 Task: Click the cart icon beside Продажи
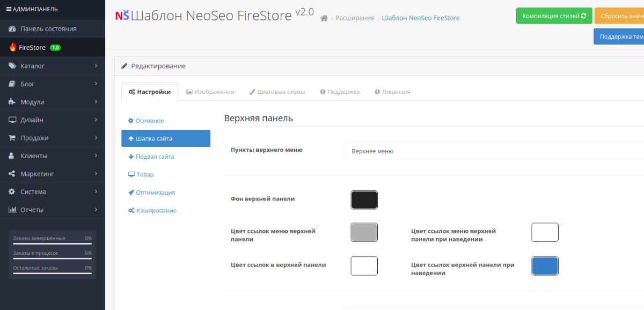[x=12, y=138]
